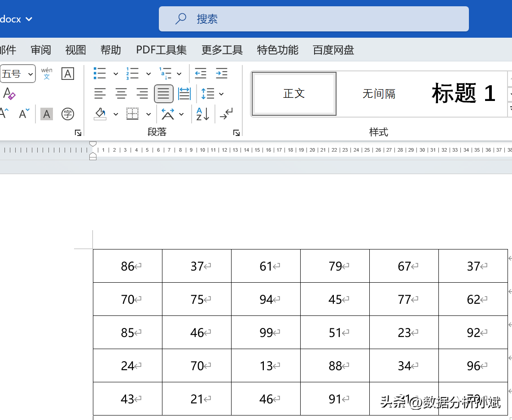Image resolution: width=512 pixels, height=420 pixels.
Task: Click table cell containing 86
Action: click(128, 266)
